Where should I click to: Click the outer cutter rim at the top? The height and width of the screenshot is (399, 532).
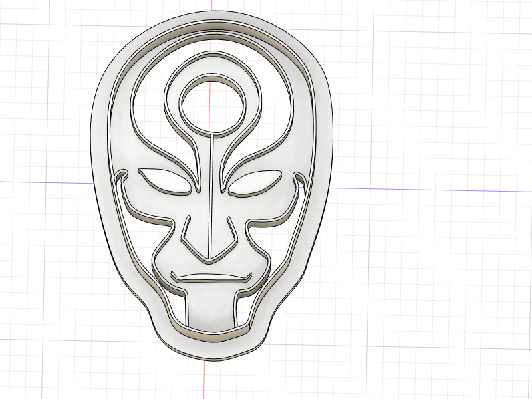pyautogui.click(x=217, y=17)
